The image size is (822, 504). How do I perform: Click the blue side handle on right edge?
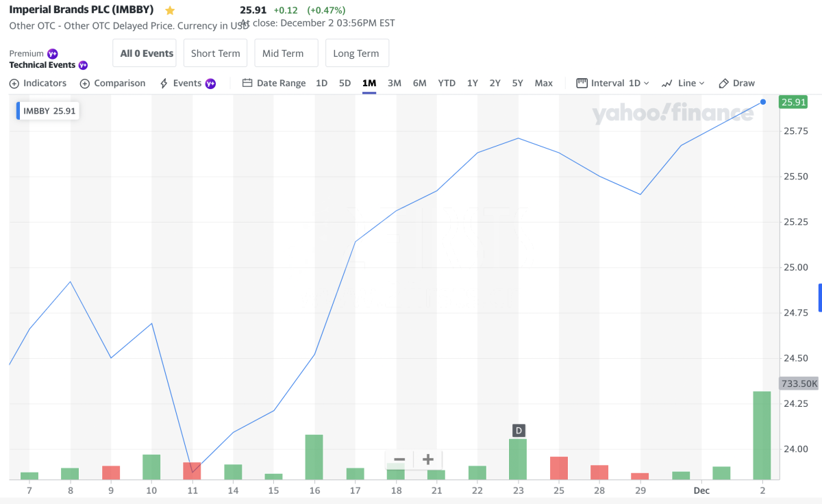click(x=820, y=297)
